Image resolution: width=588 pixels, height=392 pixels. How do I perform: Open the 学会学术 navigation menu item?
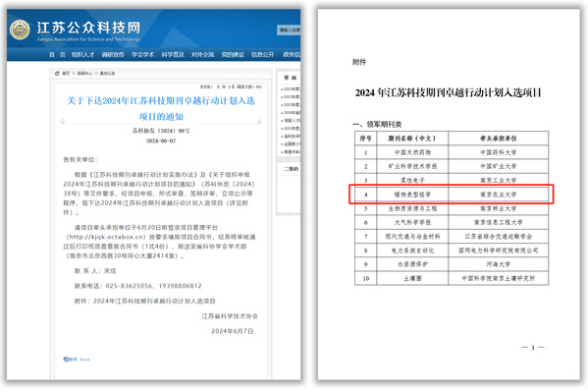[143, 54]
